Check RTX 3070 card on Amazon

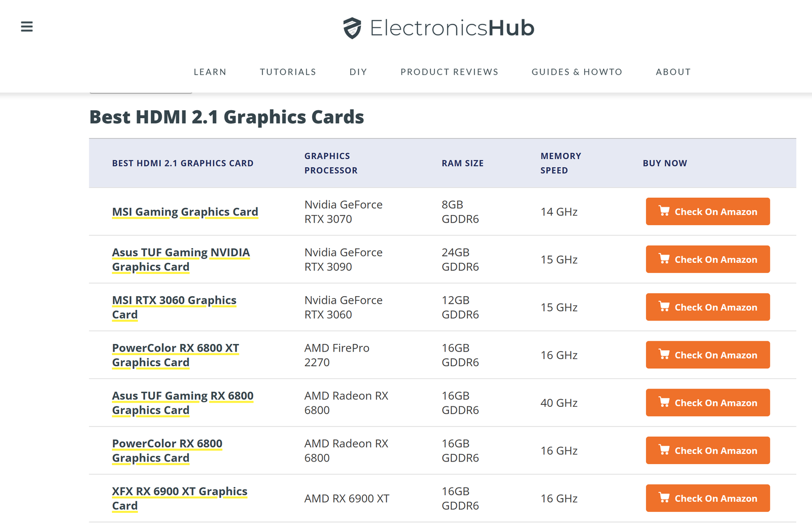707,212
